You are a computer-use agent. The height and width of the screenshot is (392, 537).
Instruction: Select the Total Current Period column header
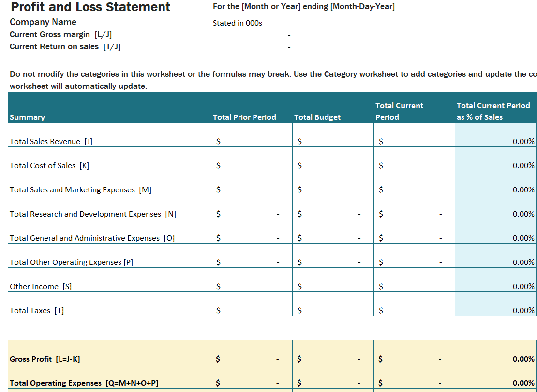[415, 107]
